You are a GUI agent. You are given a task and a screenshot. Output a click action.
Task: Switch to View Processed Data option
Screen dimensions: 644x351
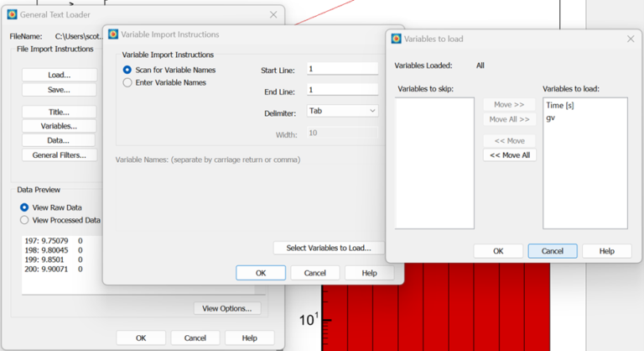(x=24, y=220)
